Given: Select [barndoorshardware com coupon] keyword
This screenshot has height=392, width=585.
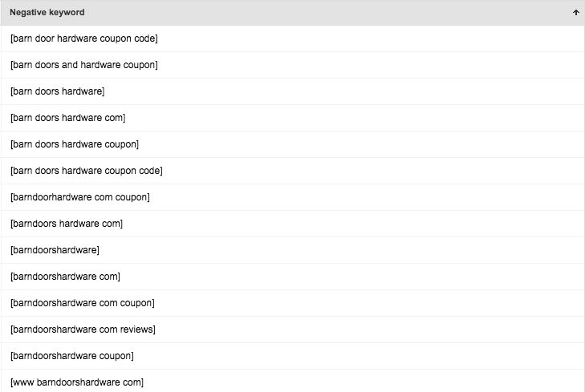Looking at the screenshot, I should click(x=83, y=303).
